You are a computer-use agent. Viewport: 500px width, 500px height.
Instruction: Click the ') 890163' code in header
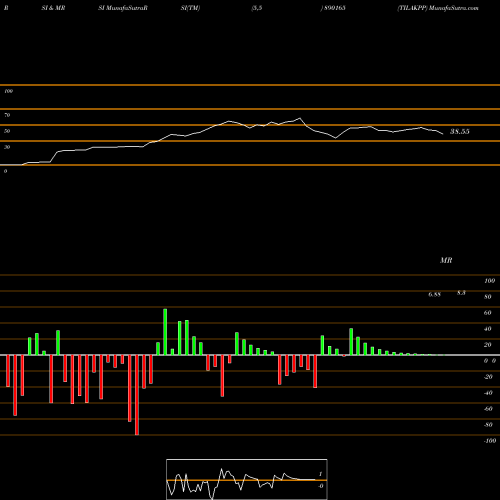(x=333, y=8)
